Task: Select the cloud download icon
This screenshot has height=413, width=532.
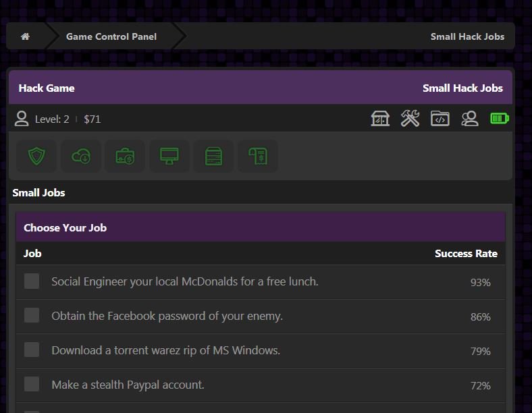Action: tap(81, 156)
